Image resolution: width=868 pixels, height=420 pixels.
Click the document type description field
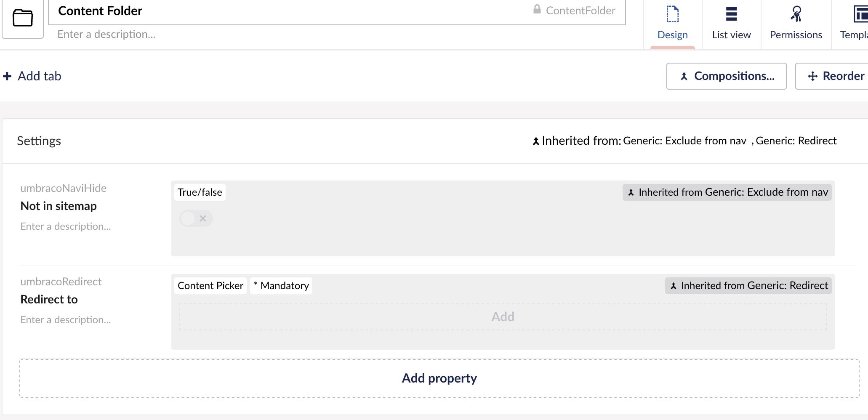pos(253,35)
